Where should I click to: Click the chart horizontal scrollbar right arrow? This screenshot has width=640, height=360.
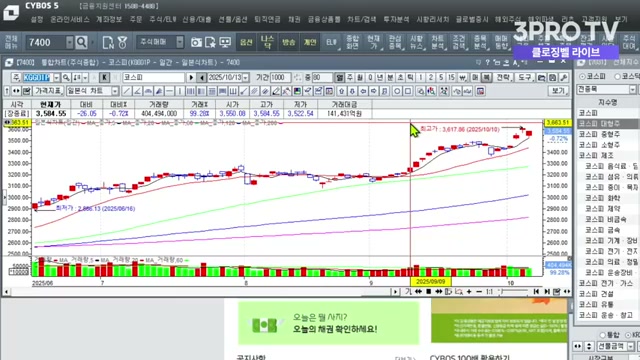pyautogui.click(x=395, y=291)
